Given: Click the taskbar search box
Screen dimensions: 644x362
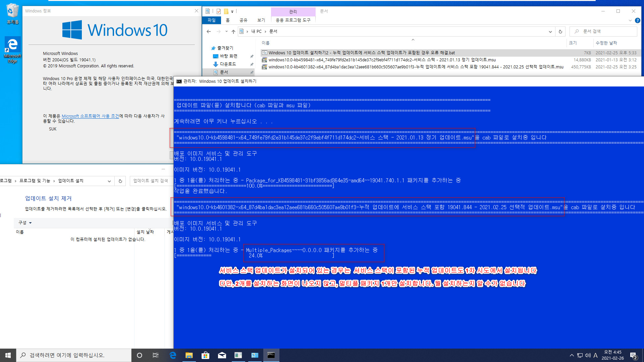Looking at the screenshot, I should [74, 355].
